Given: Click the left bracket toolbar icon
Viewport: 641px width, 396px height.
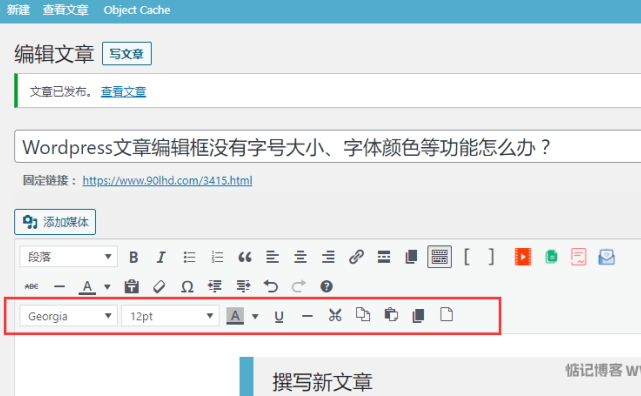Looking at the screenshot, I should pyautogui.click(x=467, y=257).
